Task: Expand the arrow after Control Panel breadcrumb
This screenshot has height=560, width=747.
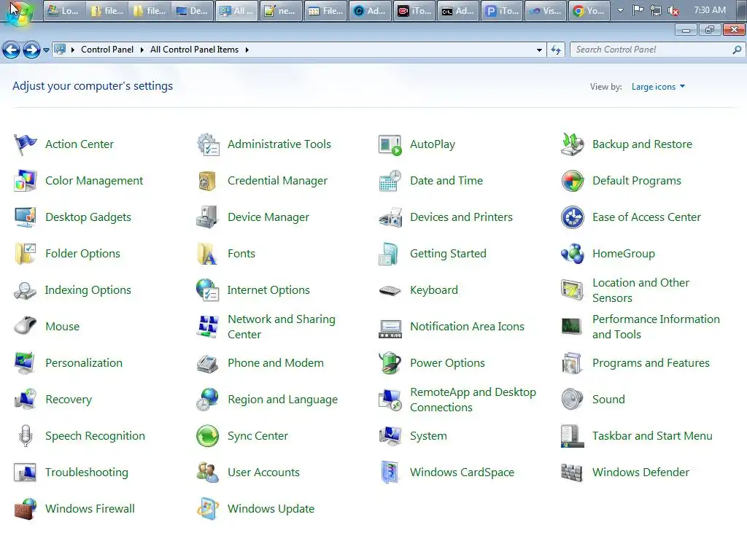Action: pyautogui.click(x=142, y=50)
